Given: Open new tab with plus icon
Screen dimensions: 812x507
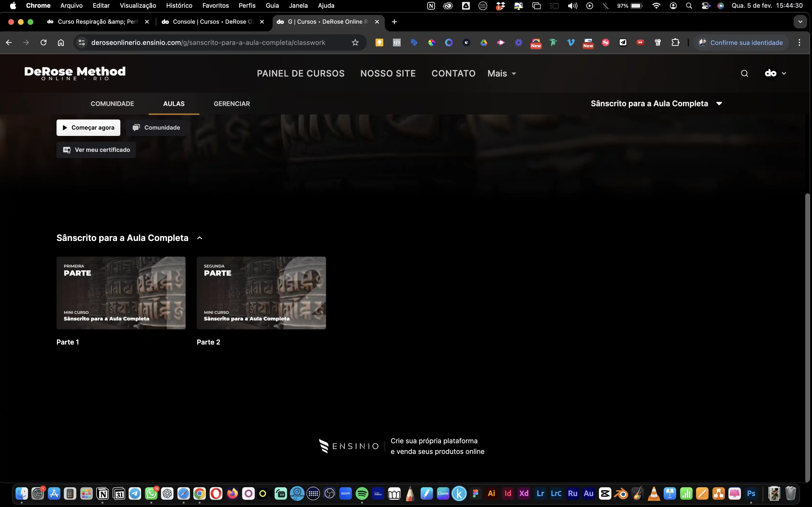Looking at the screenshot, I should pos(394,22).
